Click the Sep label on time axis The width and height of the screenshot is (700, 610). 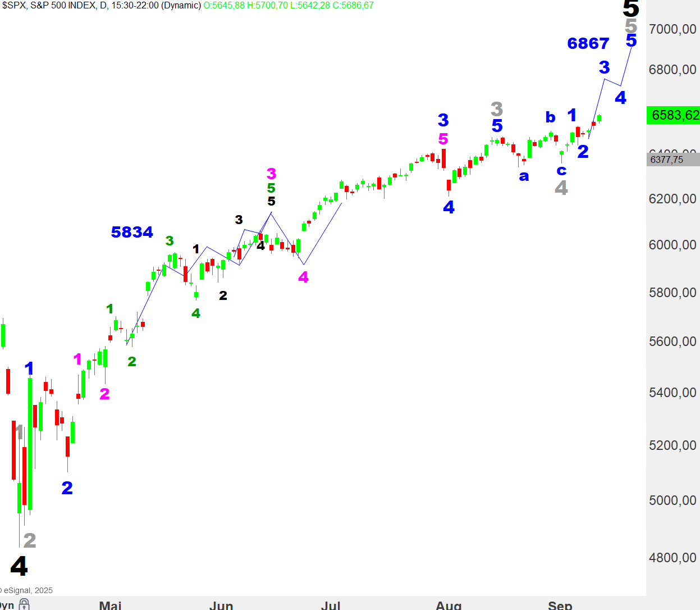(560, 605)
